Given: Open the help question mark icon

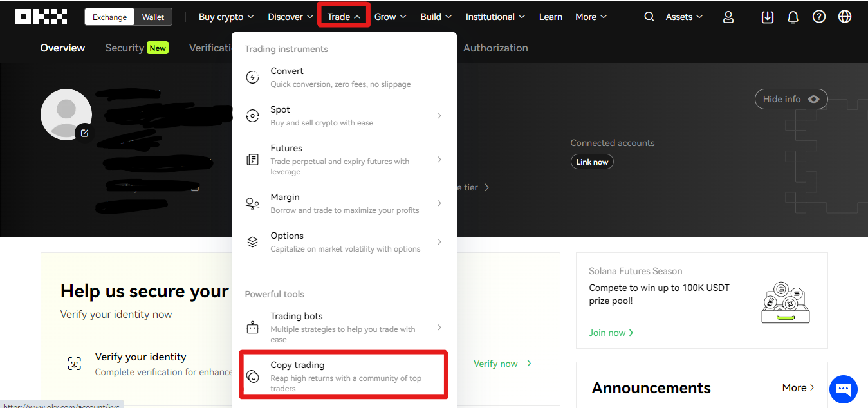Looking at the screenshot, I should tap(819, 17).
